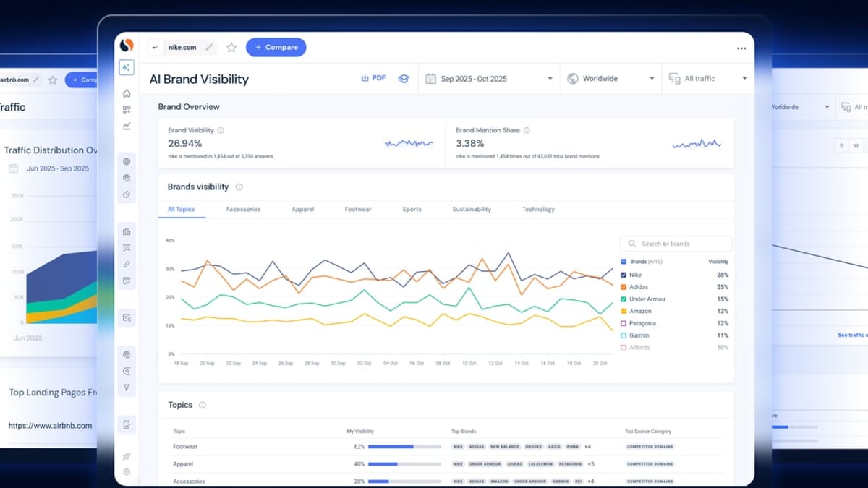This screenshot has height=488, width=868.
Task: Click the blue Compare button next to nike.com
Action: click(276, 47)
